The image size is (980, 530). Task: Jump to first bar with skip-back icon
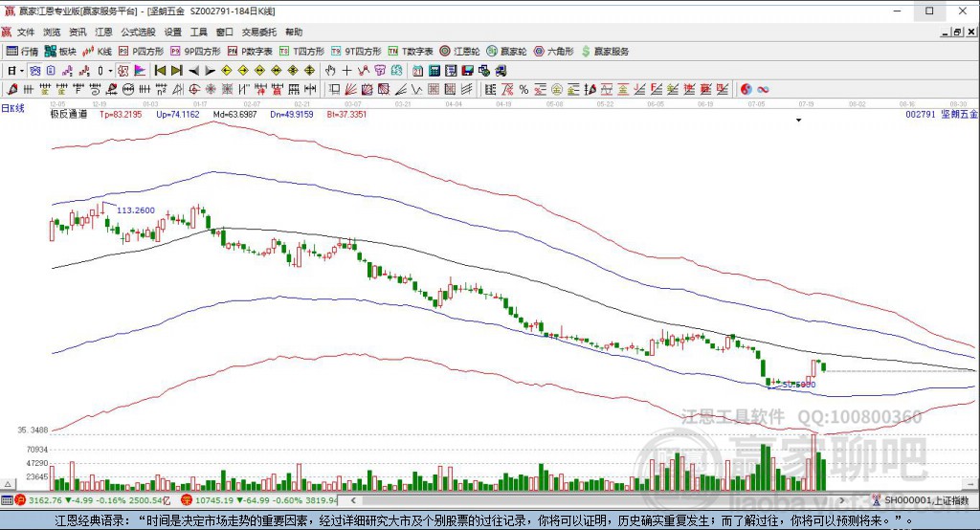click(160, 71)
